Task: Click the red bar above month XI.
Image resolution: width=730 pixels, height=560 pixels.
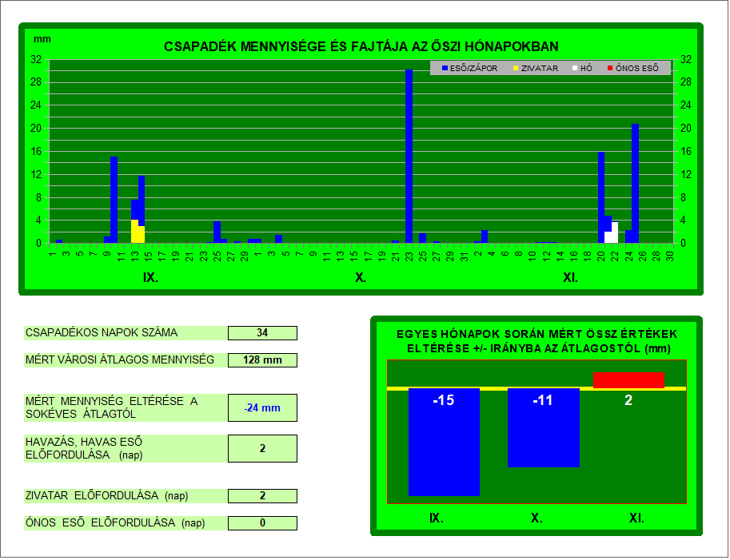Action: (x=628, y=379)
